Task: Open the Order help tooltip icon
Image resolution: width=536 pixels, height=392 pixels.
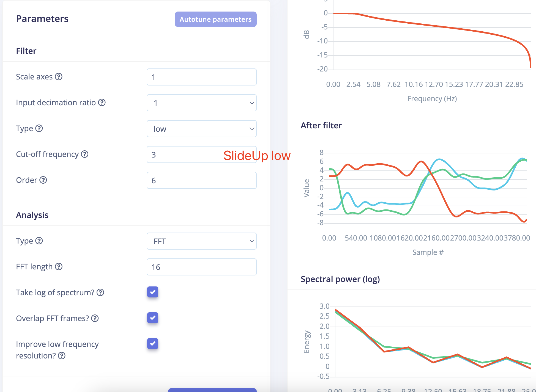Action: [43, 180]
